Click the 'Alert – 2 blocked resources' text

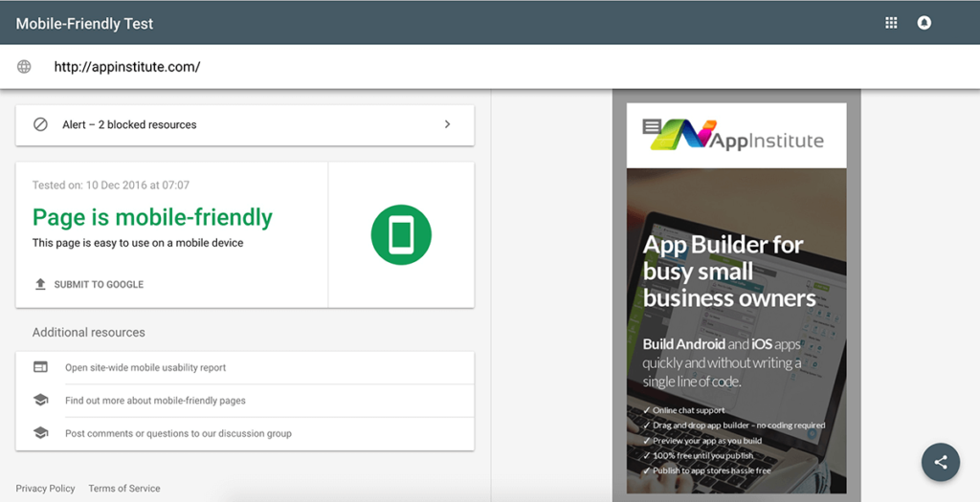(129, 125)
